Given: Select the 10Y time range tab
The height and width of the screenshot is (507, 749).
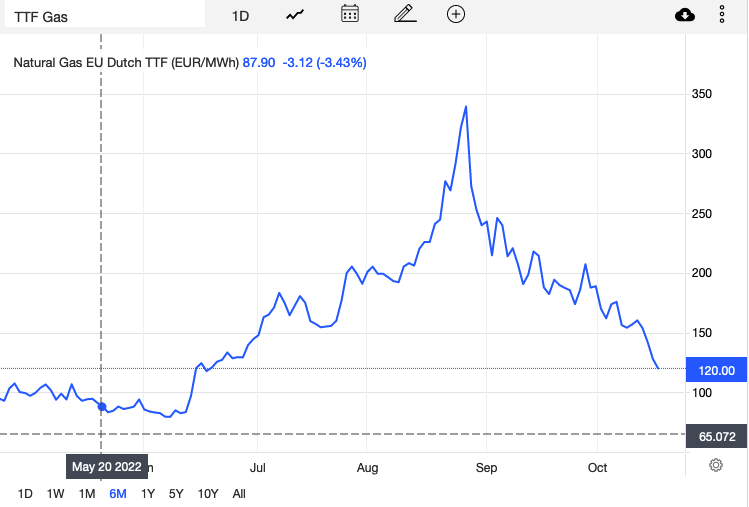Looking at the screenshot, I should tap(208, 494).
